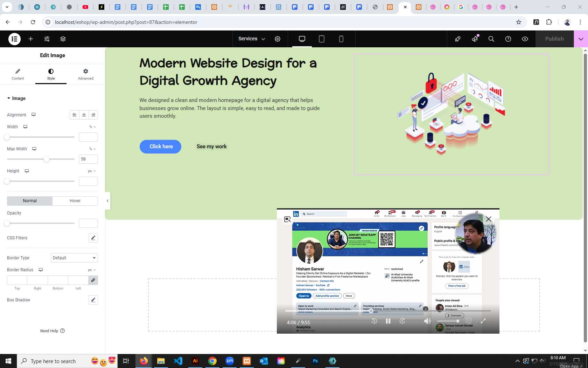Align image to the center
Screen dimensions: 588x368
click(x=84, y=115)
